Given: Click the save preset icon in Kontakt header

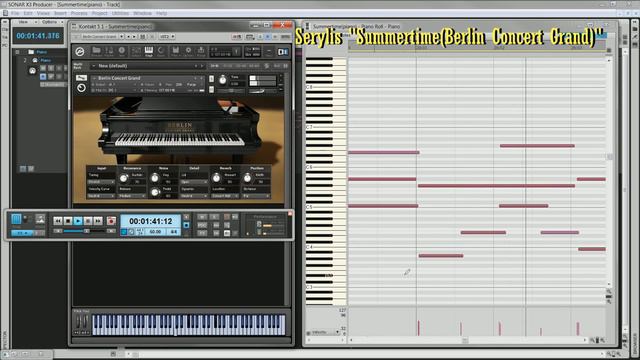Looking at the screenshot, I should coord(142,37).
